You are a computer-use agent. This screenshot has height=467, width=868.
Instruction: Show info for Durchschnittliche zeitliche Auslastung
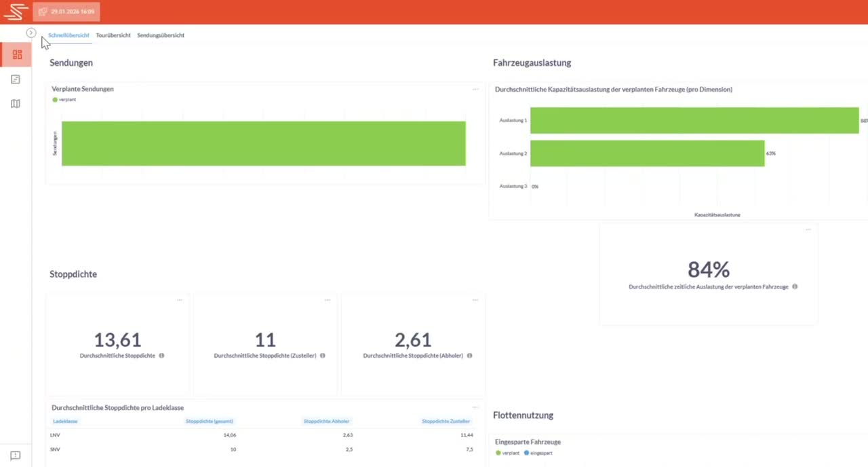(795, 286)
